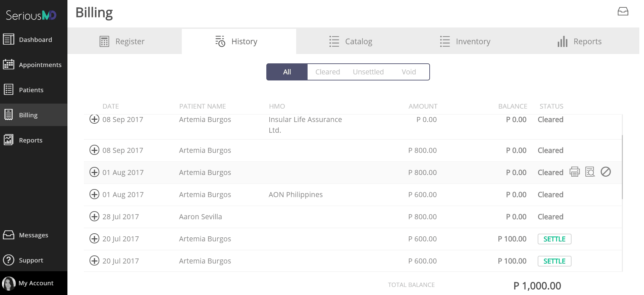The height and width of the screenshot is (295, 644).
Task: Open Dashboard from the sidebar
Action: 34,40
